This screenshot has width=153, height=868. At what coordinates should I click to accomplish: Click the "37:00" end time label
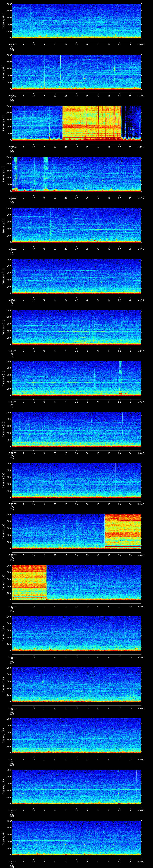point(141,402)
